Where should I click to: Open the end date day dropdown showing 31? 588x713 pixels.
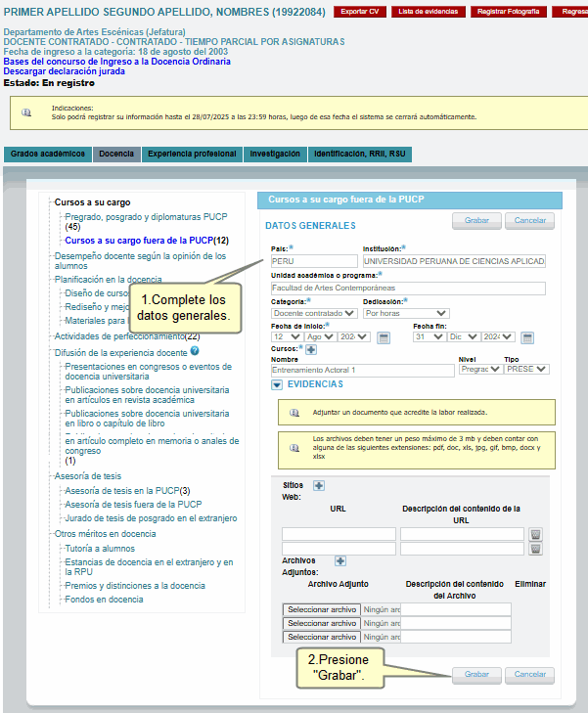tap(430, 337)
